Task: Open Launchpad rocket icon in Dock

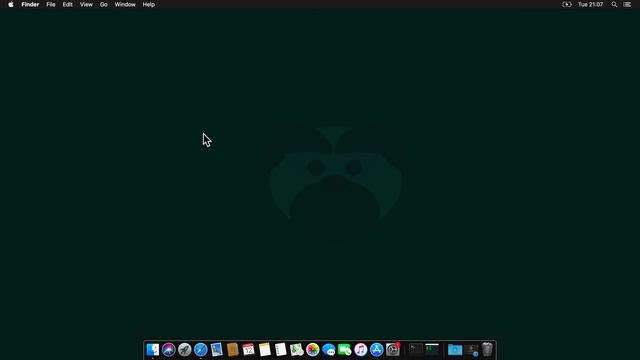Action: [x=184, y=350]
